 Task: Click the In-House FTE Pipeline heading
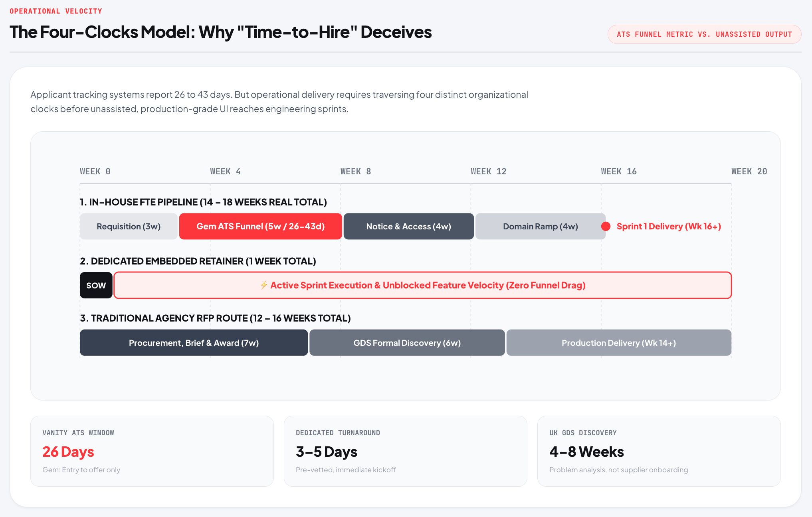point(203,202)
